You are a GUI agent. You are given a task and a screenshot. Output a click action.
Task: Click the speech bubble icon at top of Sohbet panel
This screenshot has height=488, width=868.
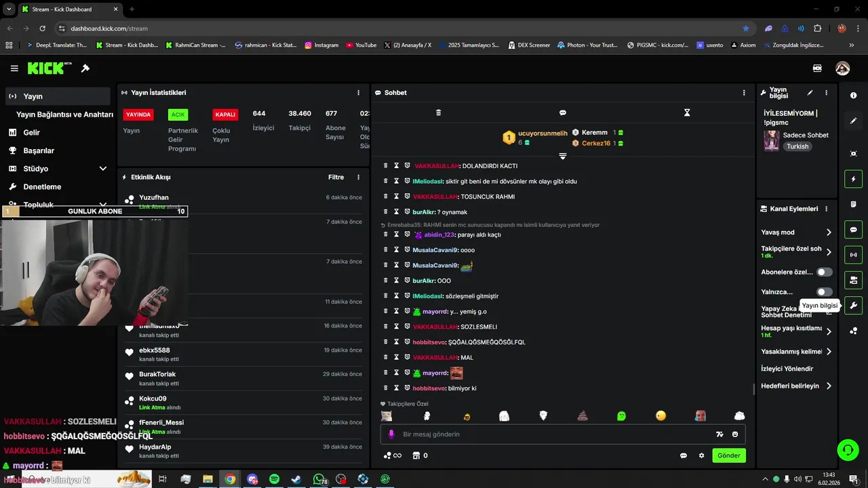tap(562, 113)
